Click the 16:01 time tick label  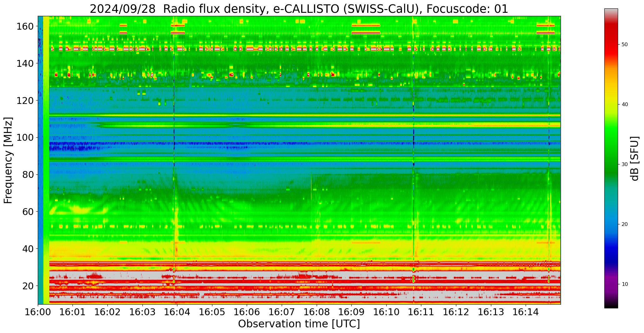pos(73,312)
